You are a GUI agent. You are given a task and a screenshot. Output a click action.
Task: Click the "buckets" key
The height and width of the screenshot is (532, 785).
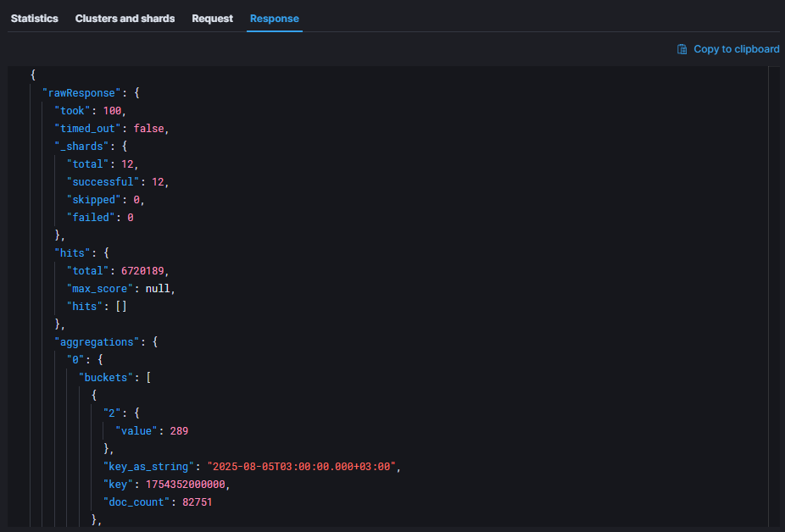[106, 377]
